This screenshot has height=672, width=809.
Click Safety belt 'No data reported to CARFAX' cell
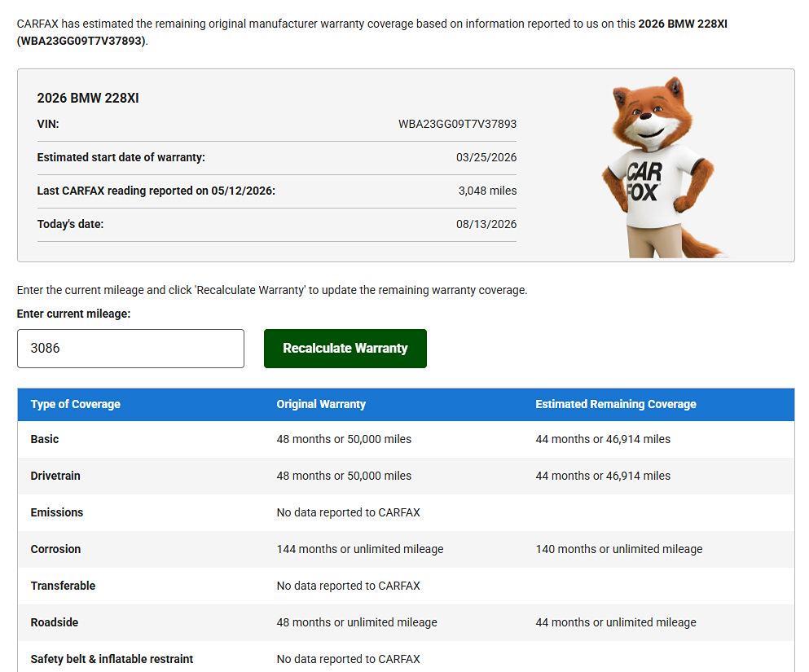point(348,659)
